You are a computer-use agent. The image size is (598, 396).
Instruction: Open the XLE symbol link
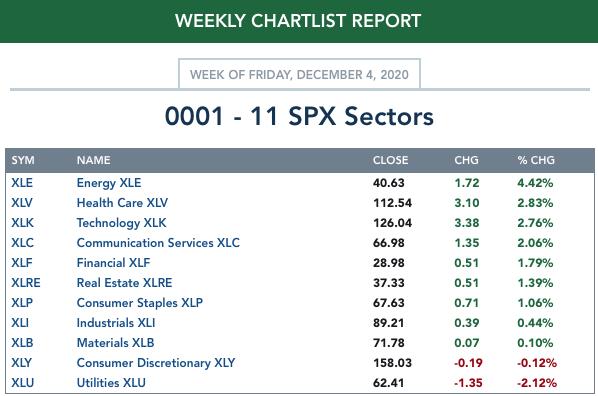[22, 183]
